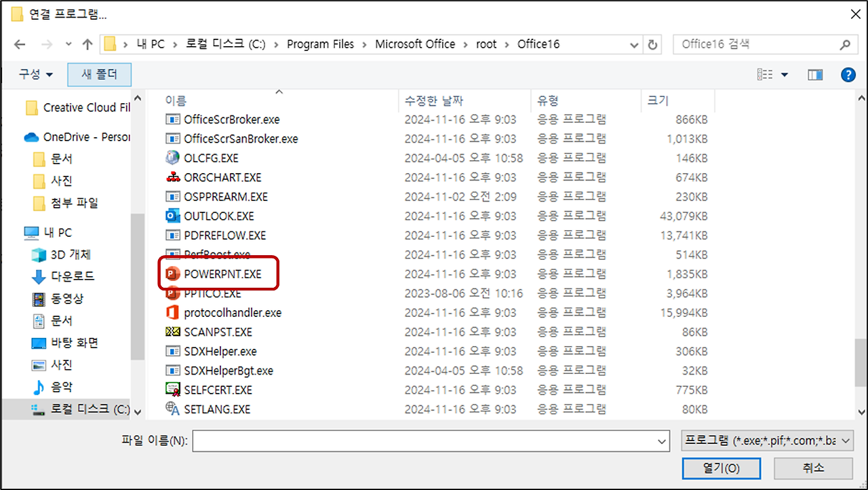Expand the 파일 이름 dropdown arrow
The image size is (868, 490).
tap(662, 441)
